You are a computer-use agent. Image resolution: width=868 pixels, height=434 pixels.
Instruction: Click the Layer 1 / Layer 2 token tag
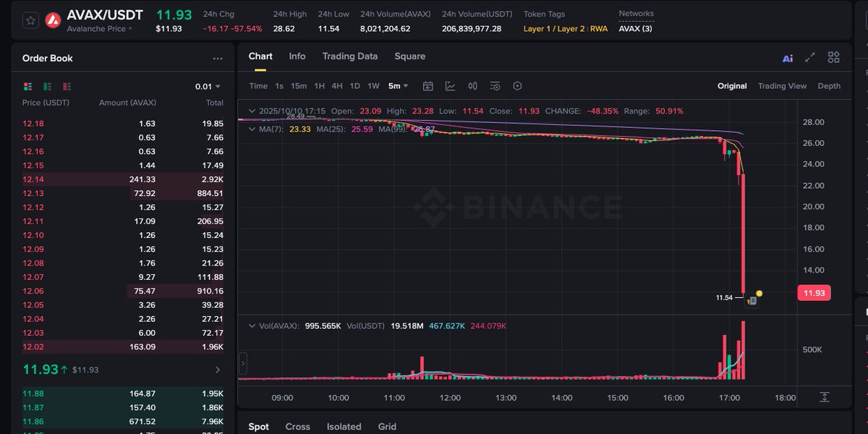(554, 29)
